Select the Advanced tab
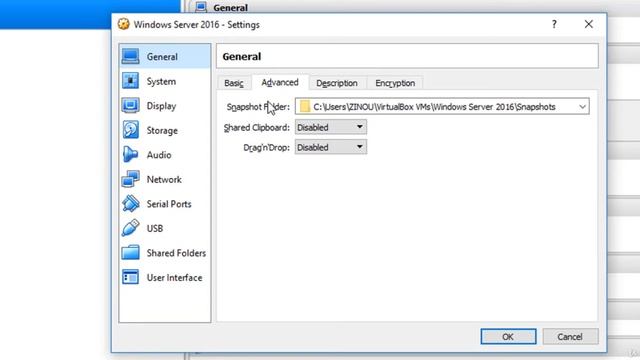The image size is (640, 360). [x=280, y=82]
